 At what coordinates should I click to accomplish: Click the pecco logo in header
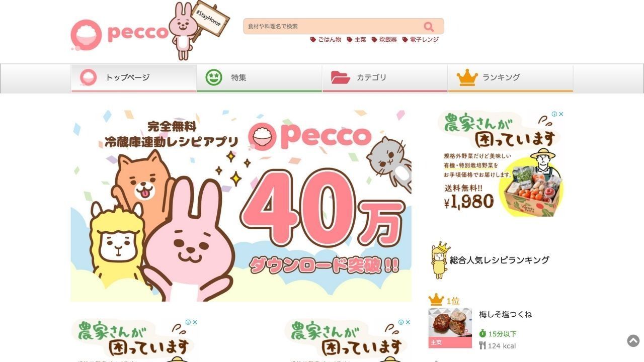pyautogui.click(x=120, y=34)
